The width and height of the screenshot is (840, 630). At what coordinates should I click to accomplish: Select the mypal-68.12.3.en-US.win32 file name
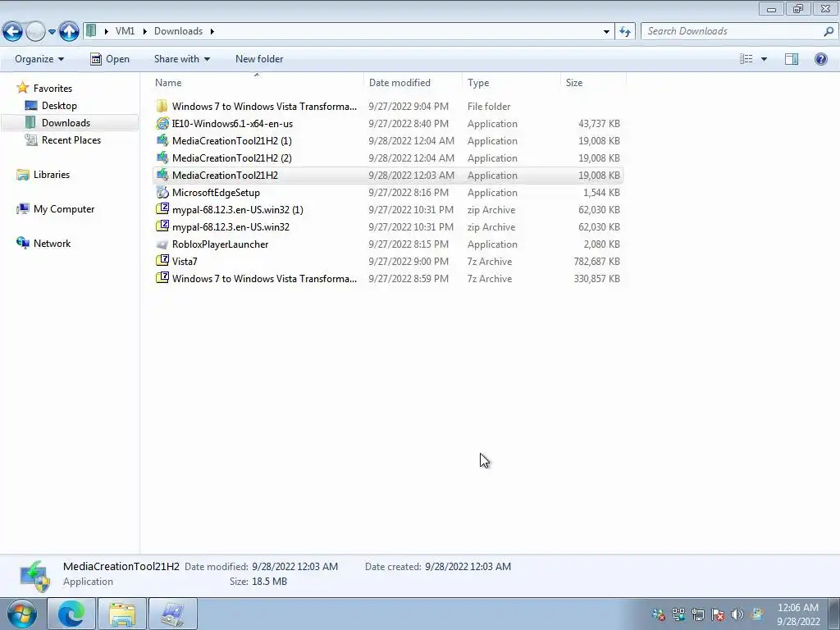click(231, 227)
